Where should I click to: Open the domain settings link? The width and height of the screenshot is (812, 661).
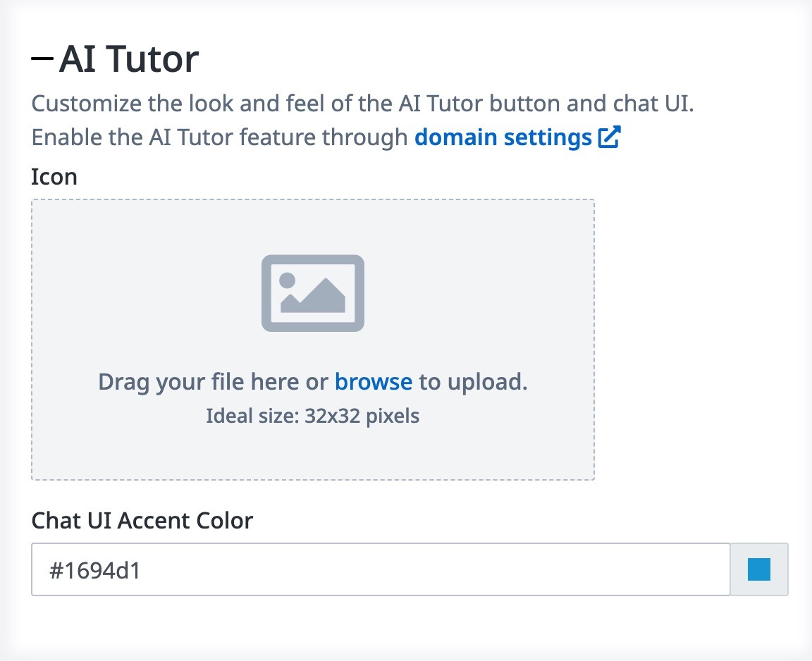click(x=503, y=137)
